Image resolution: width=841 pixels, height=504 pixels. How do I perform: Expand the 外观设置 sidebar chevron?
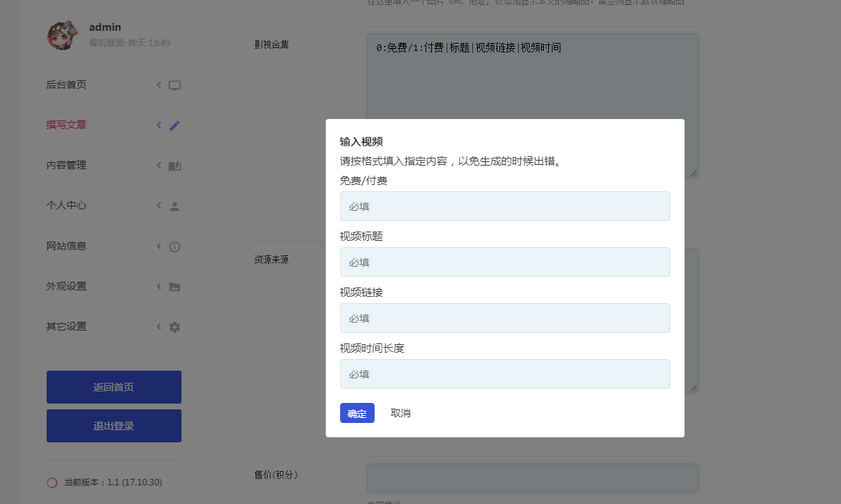(159, 286)
